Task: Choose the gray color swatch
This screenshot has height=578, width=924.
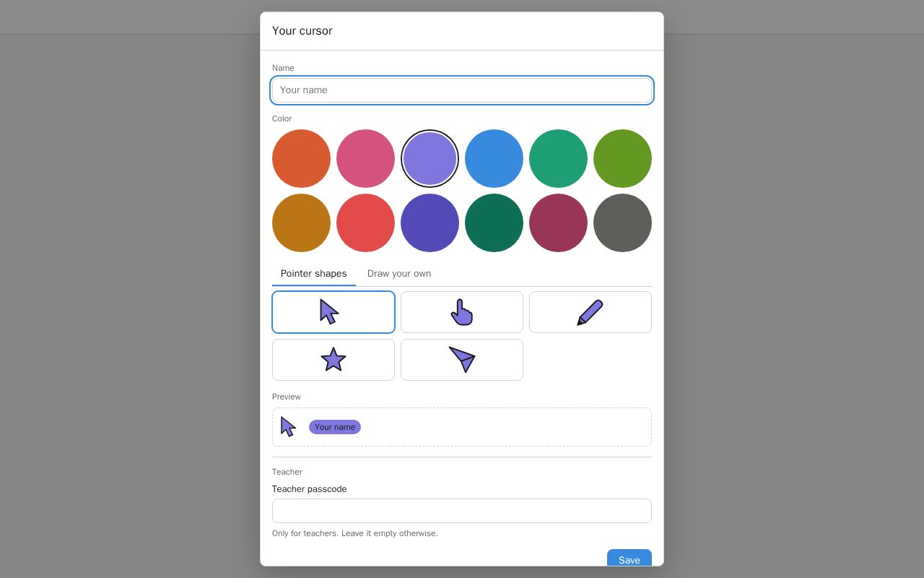Action: click(622, 223)
